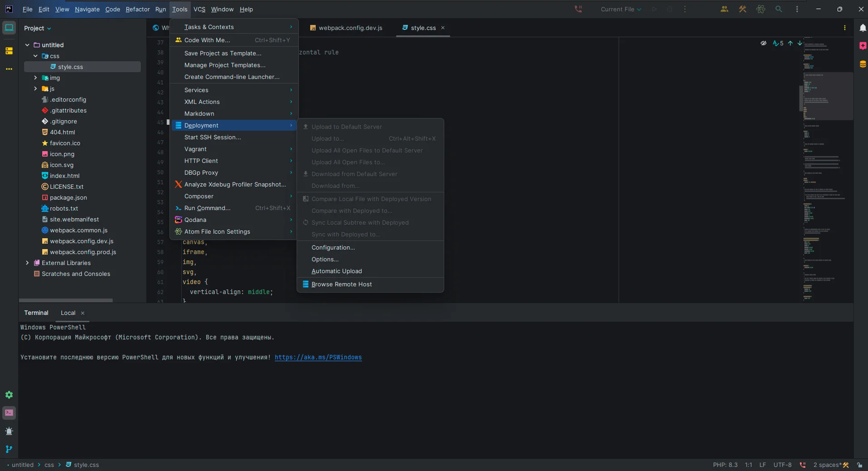This screenshot has height=471, width=868.
Task: Expand the img folder in project tree
Action: tap(35, 78)
